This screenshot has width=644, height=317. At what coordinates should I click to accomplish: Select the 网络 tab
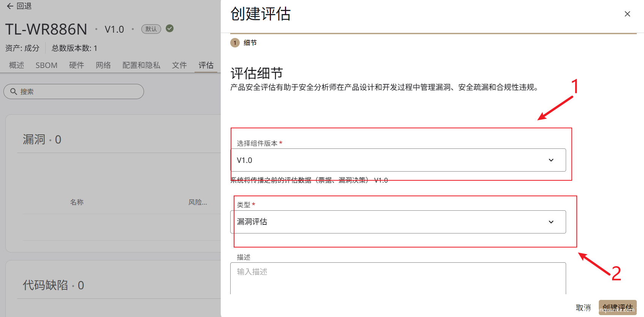point(103,65)
